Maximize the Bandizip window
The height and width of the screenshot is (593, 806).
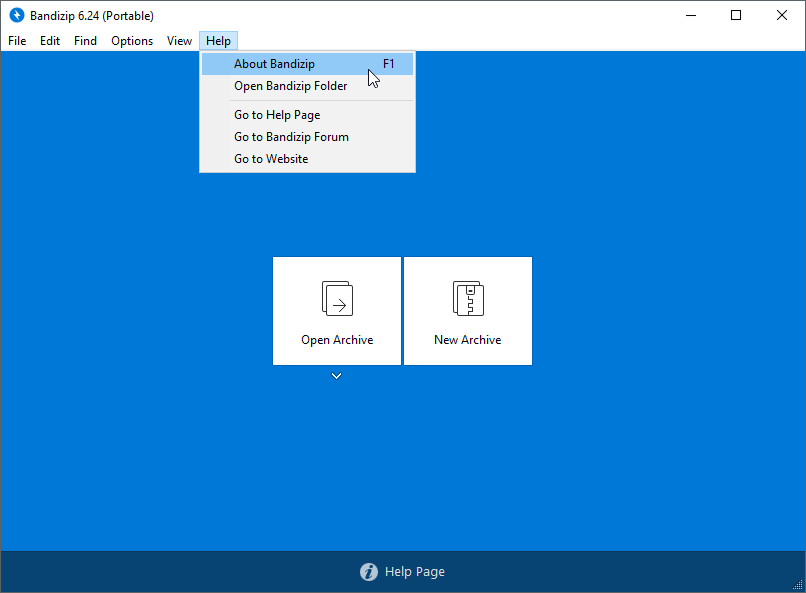click(736, 15)
